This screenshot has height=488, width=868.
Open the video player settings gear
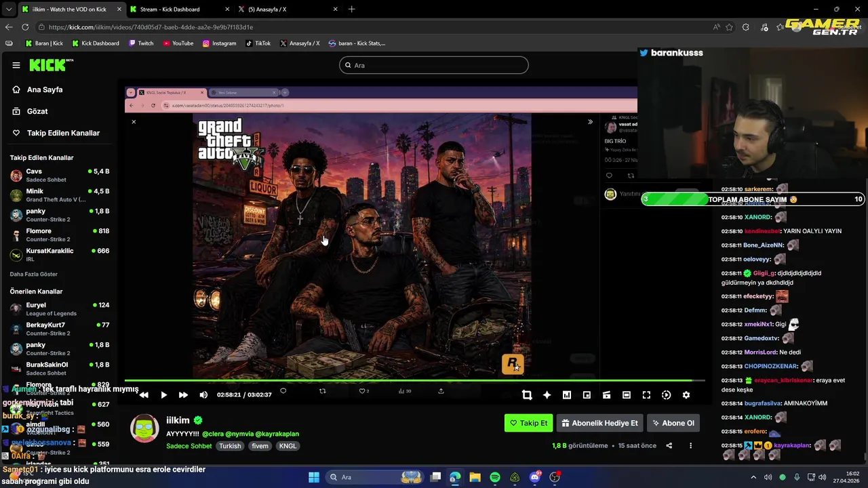click(x=686, y=394)
